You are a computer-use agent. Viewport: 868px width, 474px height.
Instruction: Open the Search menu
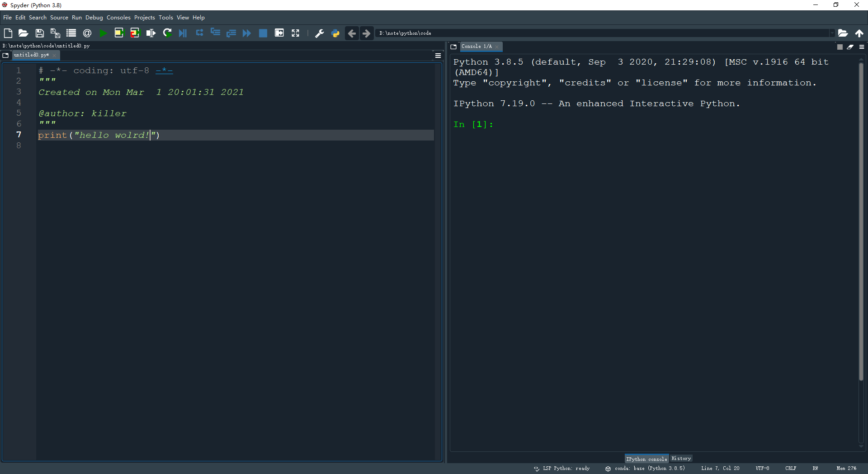pyautogui.click(x=38, y=18)
